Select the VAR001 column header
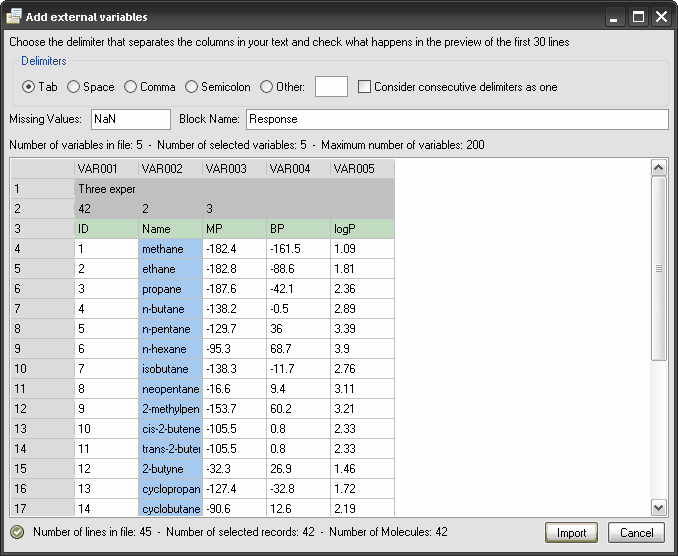Viewport: 678px width, 556px height. [106, 169]
